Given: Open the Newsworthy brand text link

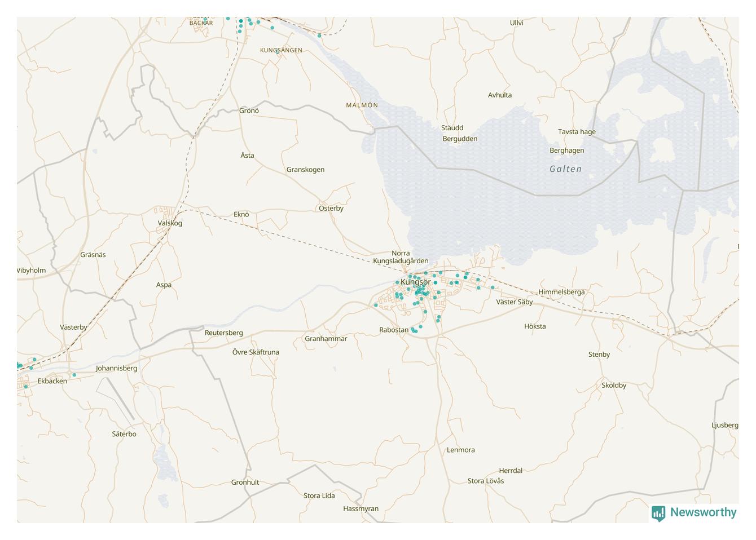Looking at the screenshot, I should click(x=703, y=512).
